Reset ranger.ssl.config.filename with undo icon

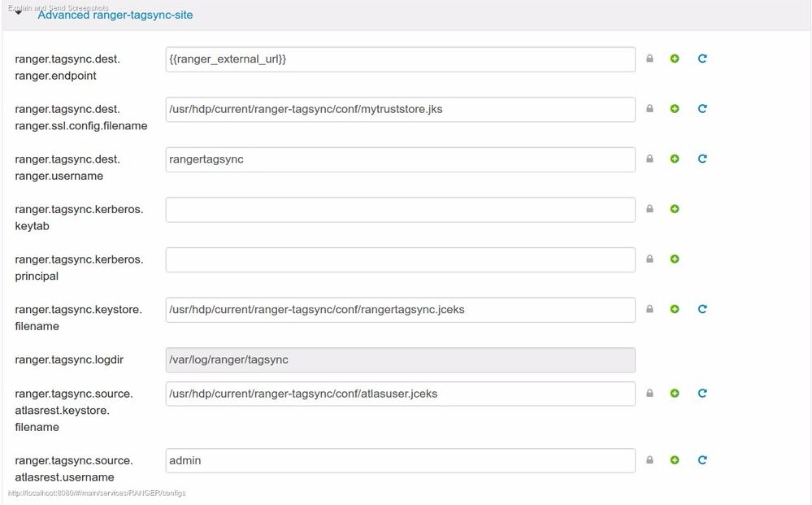(x=702, y=109)
